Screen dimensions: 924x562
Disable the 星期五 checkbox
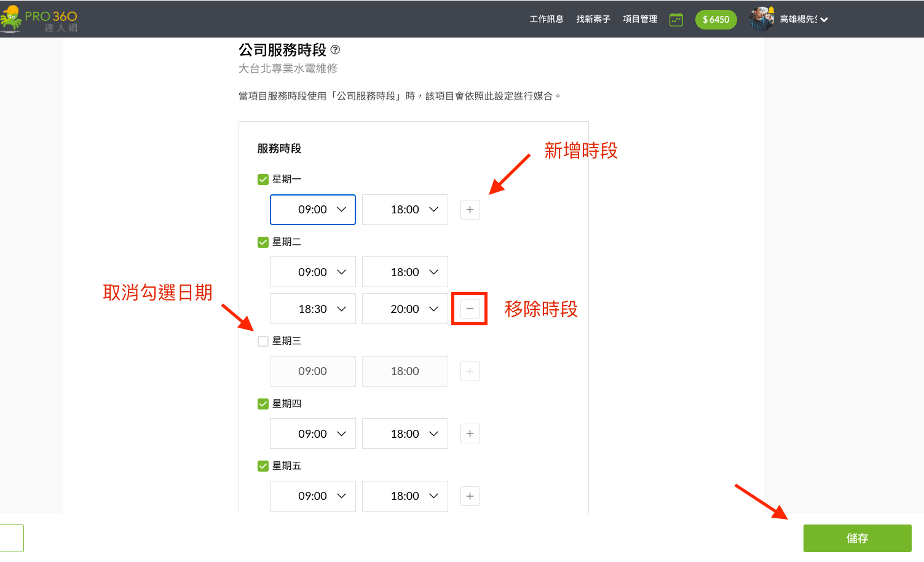coord(263,466)
